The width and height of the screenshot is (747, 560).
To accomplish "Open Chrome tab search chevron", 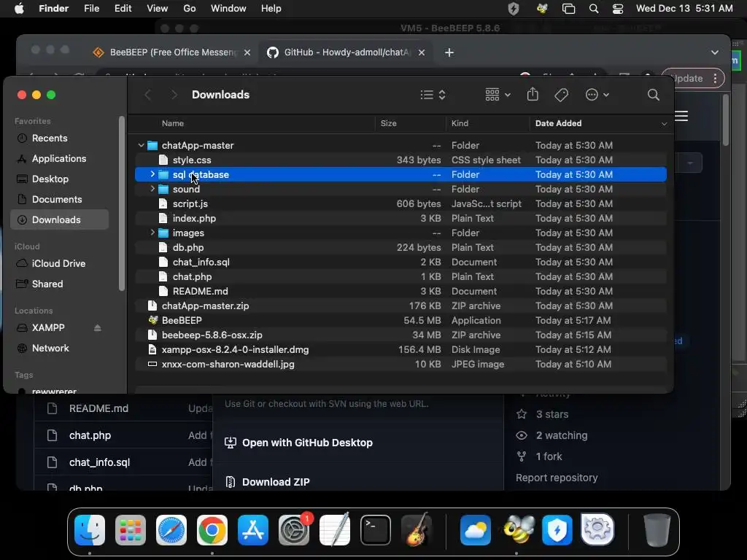I will coord(715,52).
